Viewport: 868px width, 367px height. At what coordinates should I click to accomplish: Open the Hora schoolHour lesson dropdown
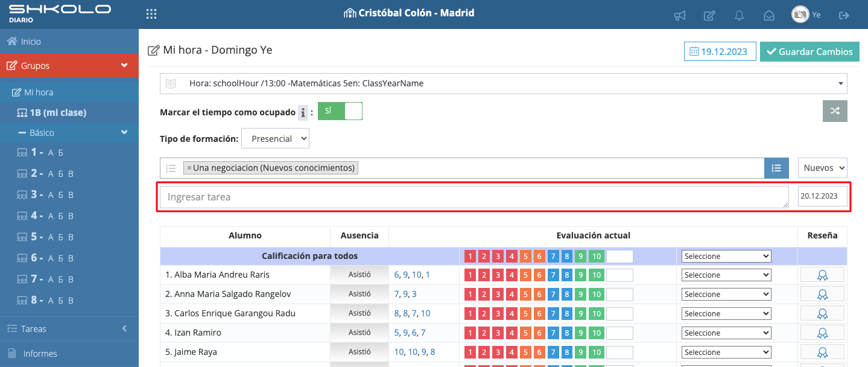(x=503, y=83)
